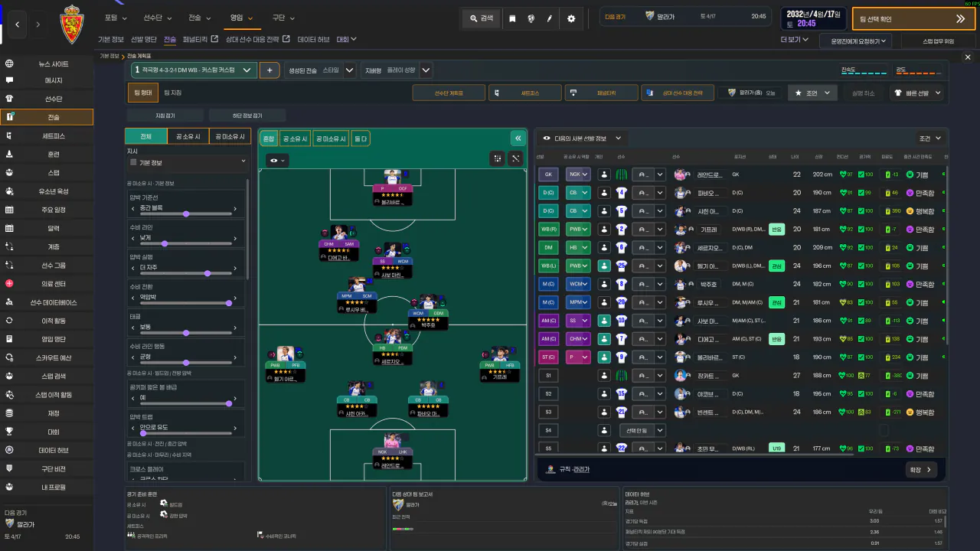This screenshot has width=980, height=551.
Task: Switch to 데이터 허브 tab
Action: 313,39
